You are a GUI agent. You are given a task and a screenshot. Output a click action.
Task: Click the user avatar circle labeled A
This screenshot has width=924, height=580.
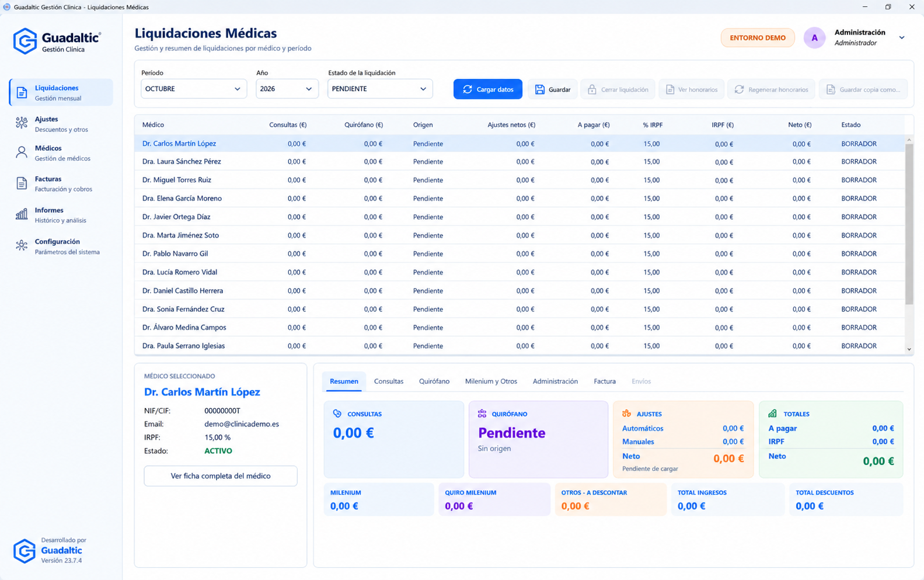tap(814, 38)
